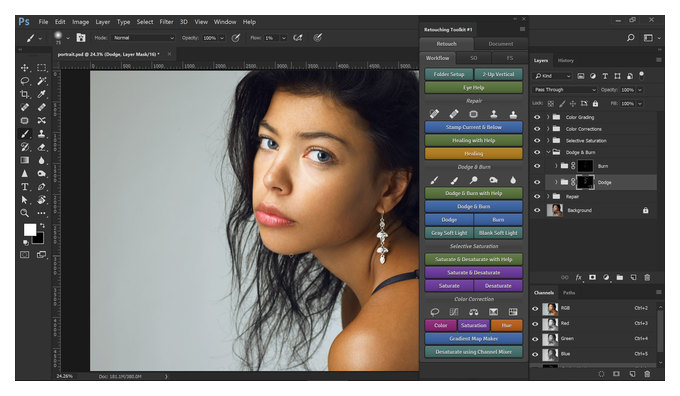Open the Window menu
The image size is (680, 396).
tap(225, 22)
